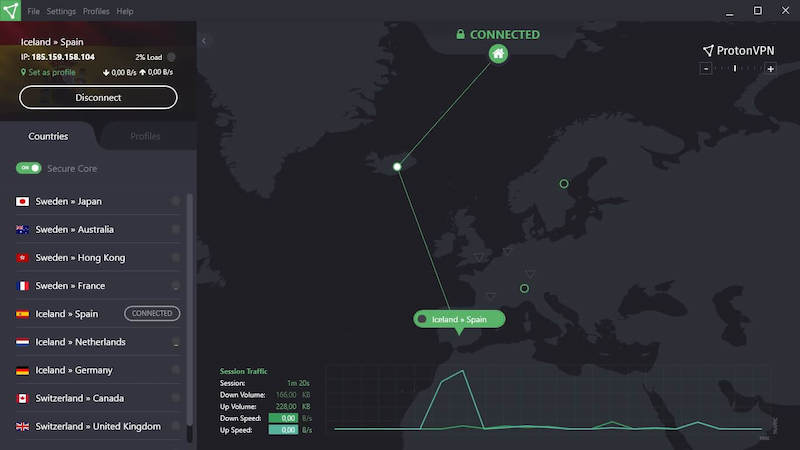This screenshot has height=450, width=800.
Task: Click the France flag in the server list
Action: (22, 286)
